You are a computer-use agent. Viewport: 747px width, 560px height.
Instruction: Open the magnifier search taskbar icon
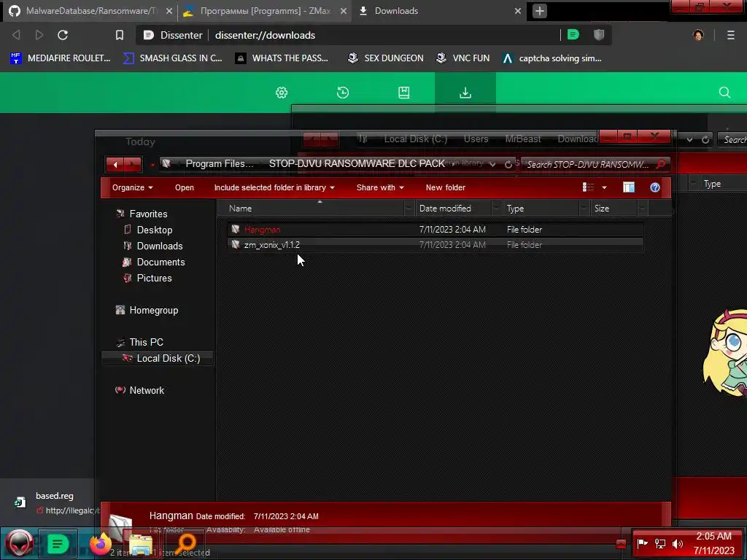186,544
